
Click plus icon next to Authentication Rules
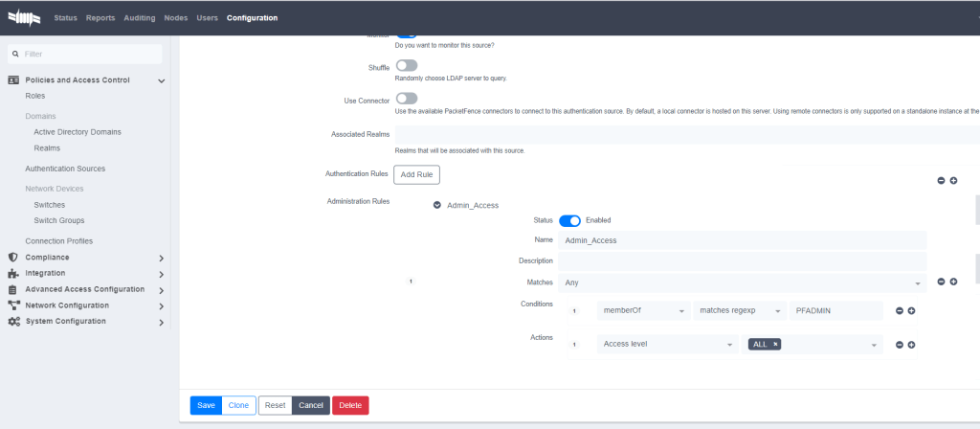953,180
